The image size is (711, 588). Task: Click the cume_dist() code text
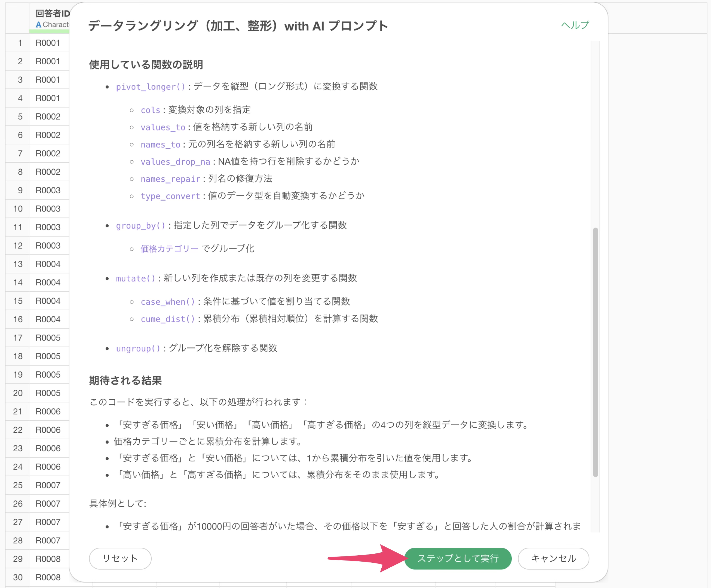coord(168,319)
